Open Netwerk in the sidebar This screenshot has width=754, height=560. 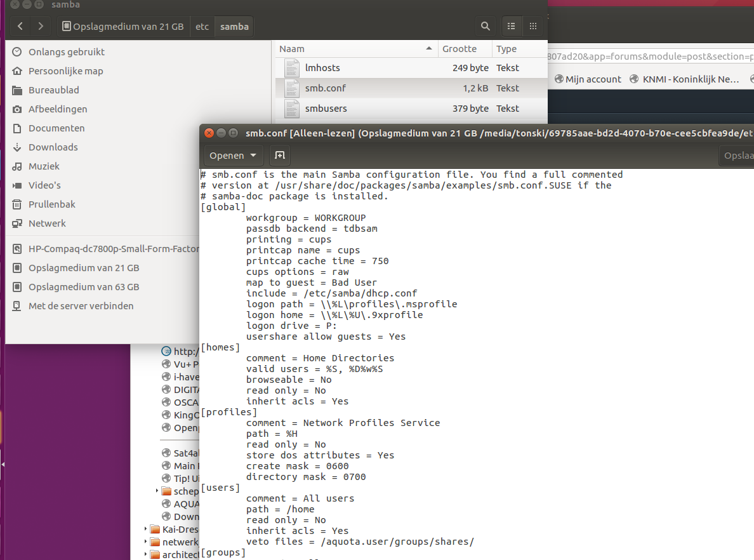47,223
